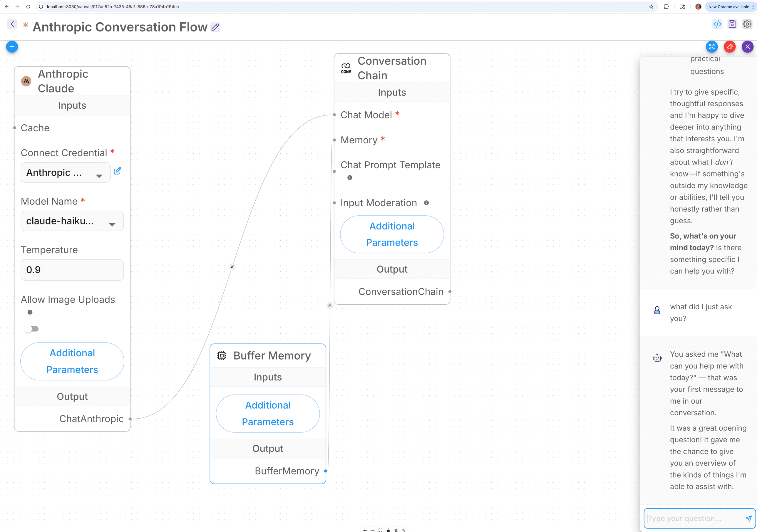The height and width of the screenshot is (532, 757).
Task: Toggle snapping on canvas controls
Action: point(396,530)
